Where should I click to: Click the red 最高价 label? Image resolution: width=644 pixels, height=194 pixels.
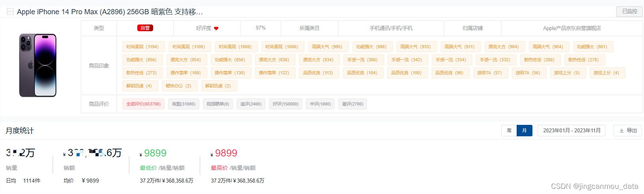219,168
